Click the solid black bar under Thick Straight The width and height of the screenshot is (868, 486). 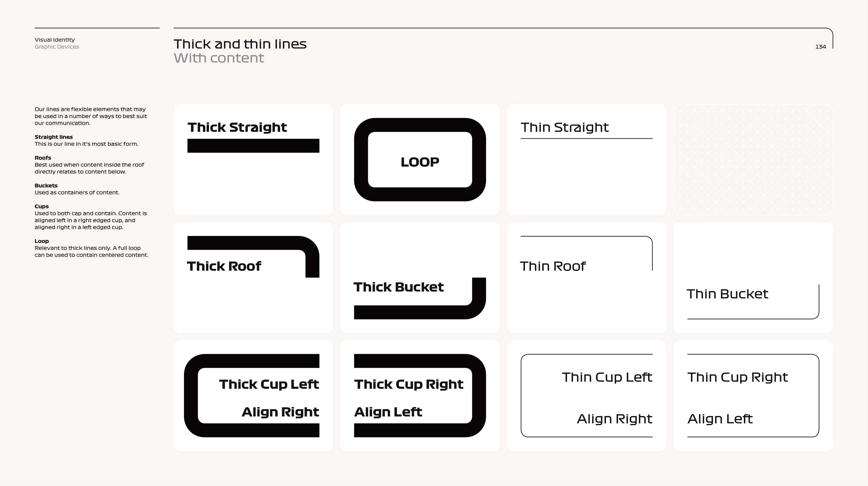253,146
